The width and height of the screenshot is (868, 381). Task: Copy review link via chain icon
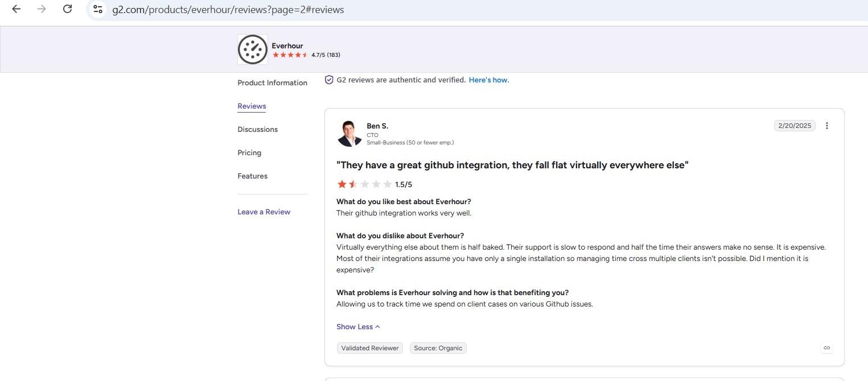coord(826,347)
